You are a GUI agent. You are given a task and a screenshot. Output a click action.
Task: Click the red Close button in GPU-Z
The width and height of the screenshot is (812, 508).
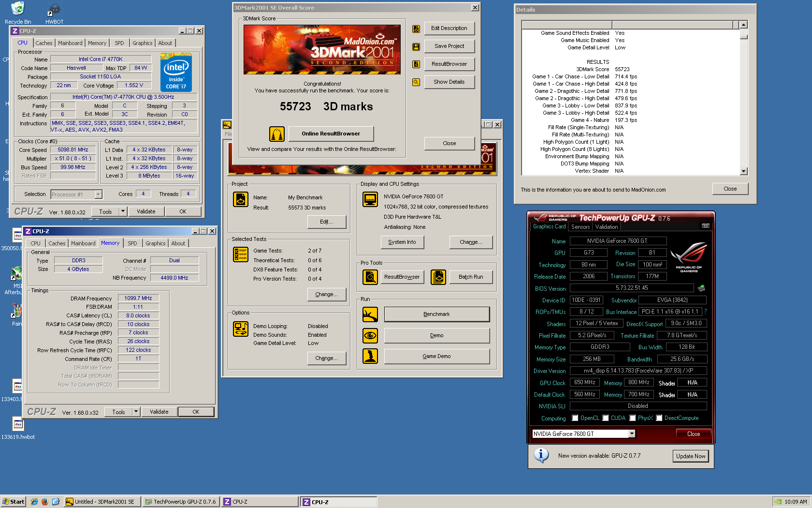[x=694, y=434]
